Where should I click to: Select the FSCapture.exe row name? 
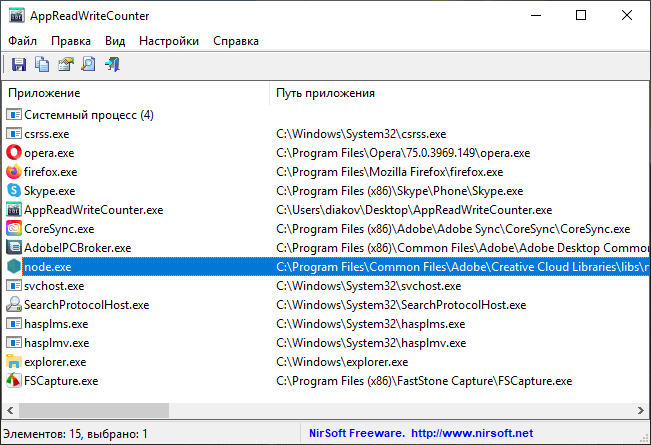61,381
